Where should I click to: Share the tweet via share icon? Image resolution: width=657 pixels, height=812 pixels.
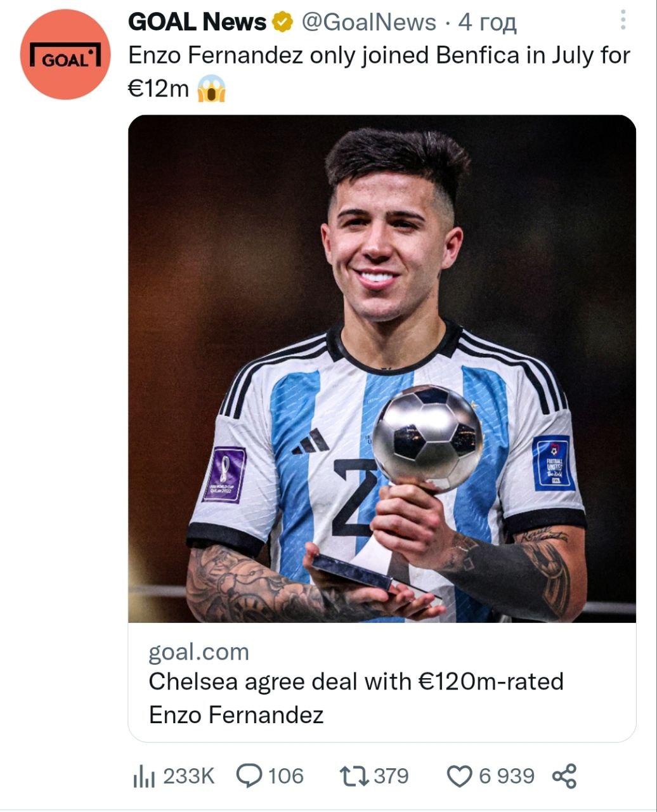pos(564,776)
